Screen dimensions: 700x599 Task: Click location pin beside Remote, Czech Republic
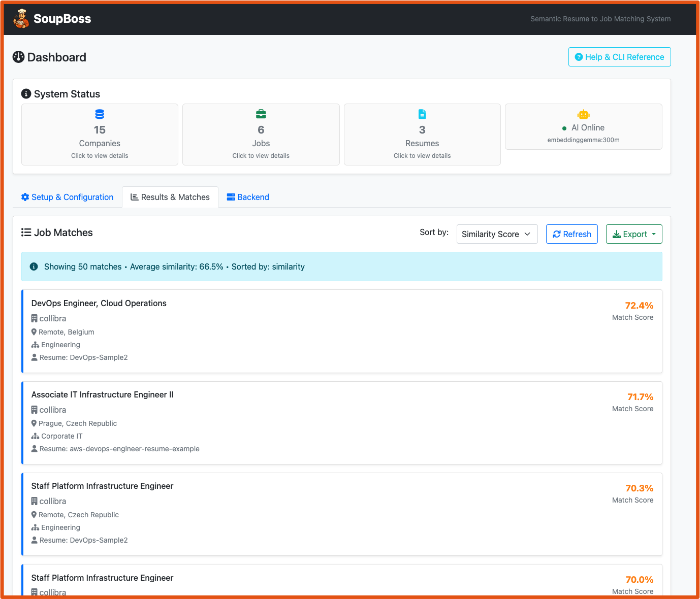coord(34,515)
